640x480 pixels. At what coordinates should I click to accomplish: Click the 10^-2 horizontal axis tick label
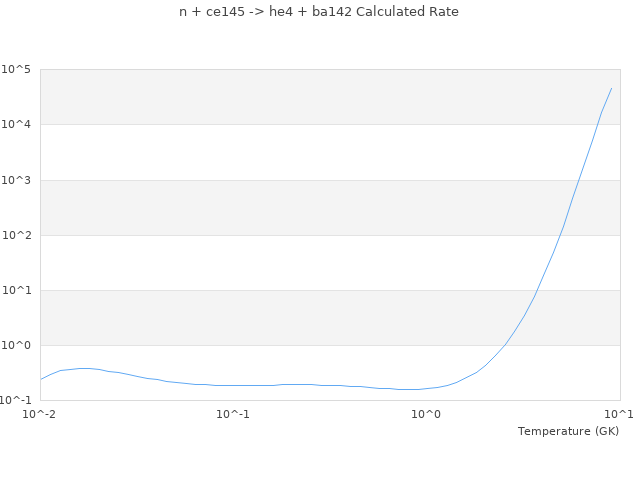click(x=40, y=414)
